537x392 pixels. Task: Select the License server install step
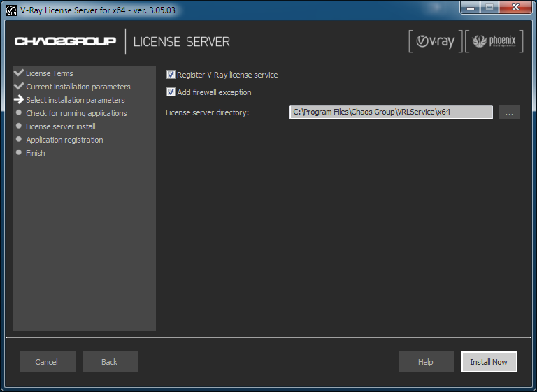(61, 126)
